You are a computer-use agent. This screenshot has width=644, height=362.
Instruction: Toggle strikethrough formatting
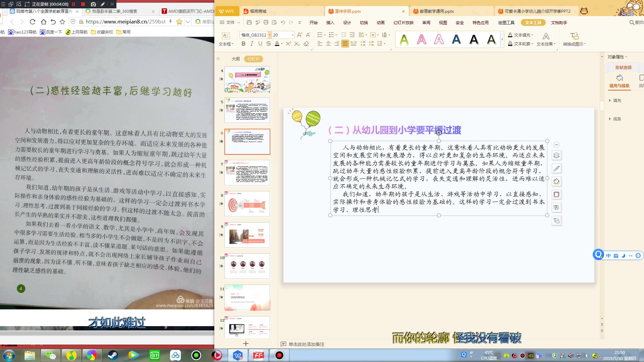[268, 44]
